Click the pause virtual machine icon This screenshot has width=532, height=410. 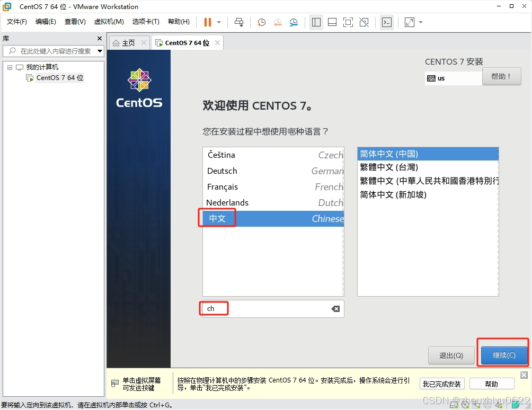pyautogui.click(x=207, y=22)
